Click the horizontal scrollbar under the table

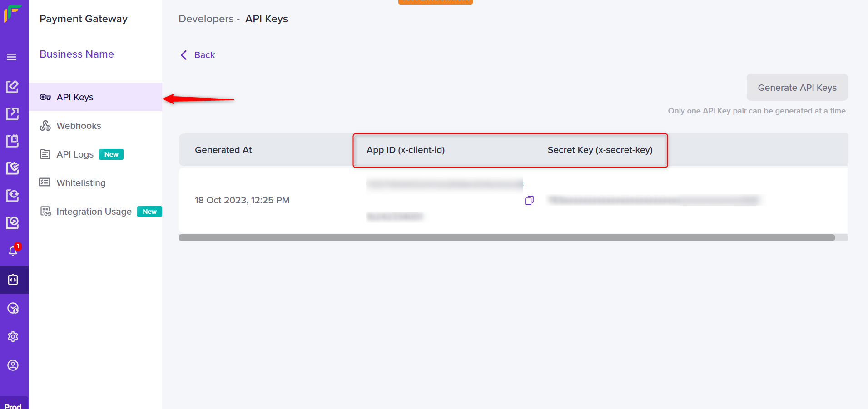click(506, 237)
